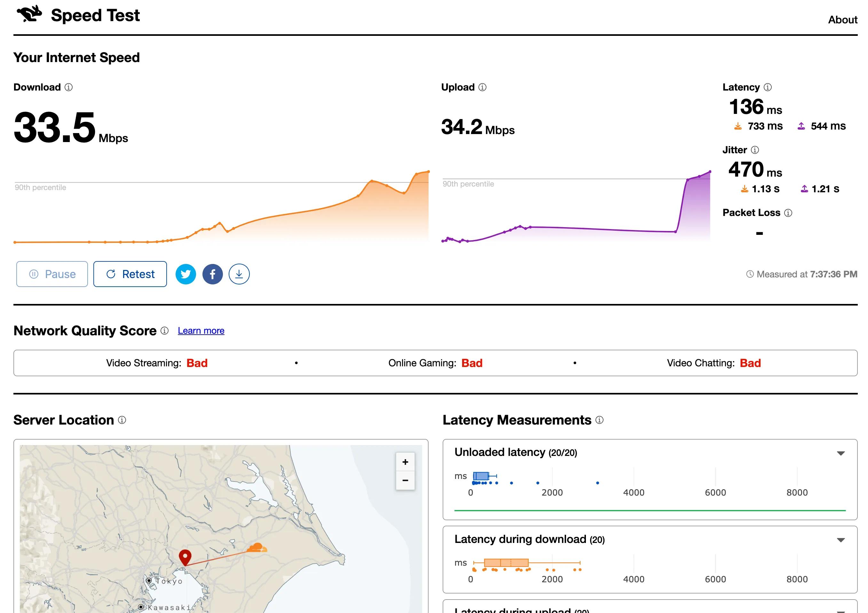Click Video Chatting: Bad score
This screenshot has width=868, height=613.
pos(714,363)
